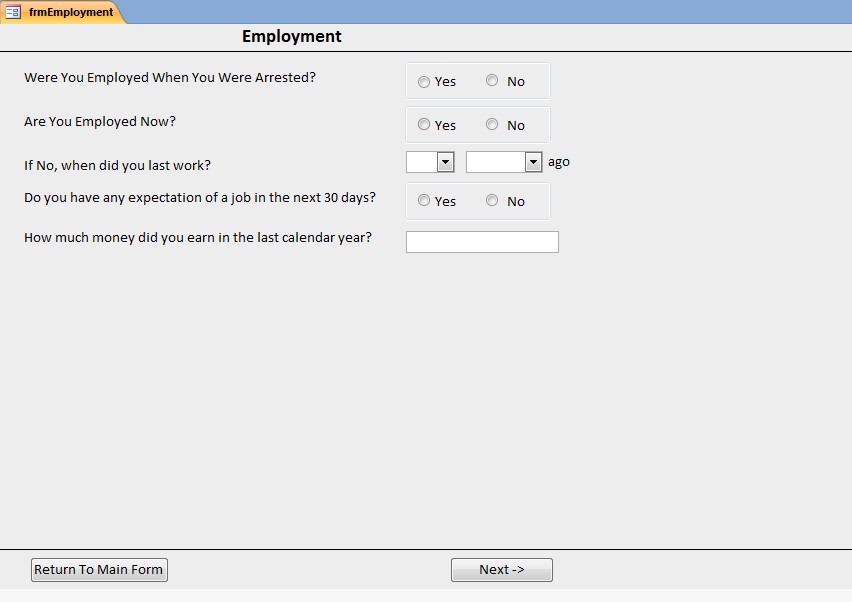Select the frmEmployment tab
This screenshot has height=602, width=852.
click(63, 12)
